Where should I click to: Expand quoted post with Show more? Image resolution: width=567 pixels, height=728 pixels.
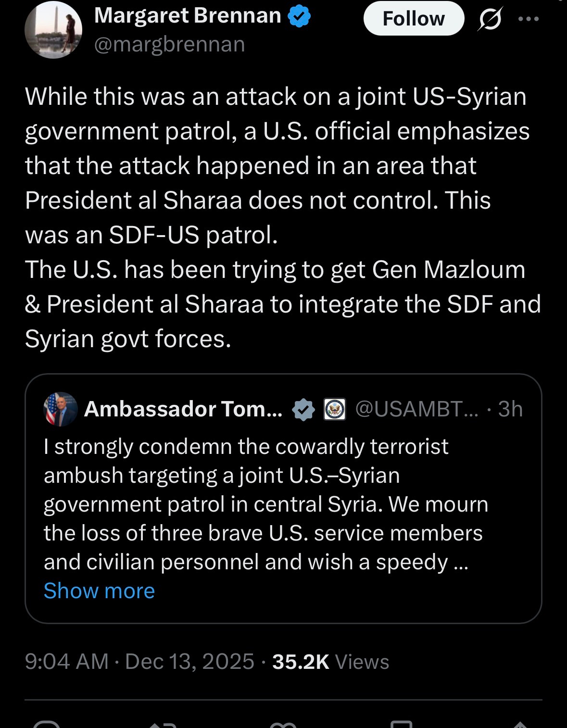(99, 590)
